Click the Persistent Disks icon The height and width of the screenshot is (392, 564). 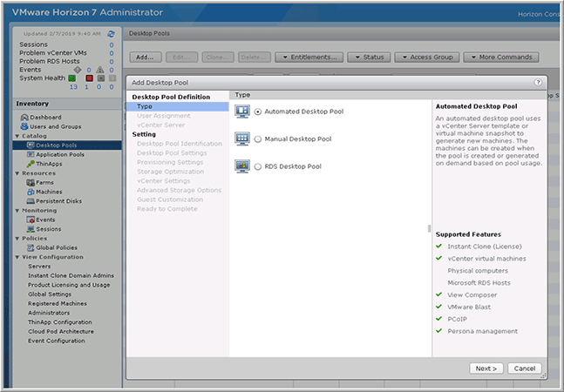click(31, 201)
